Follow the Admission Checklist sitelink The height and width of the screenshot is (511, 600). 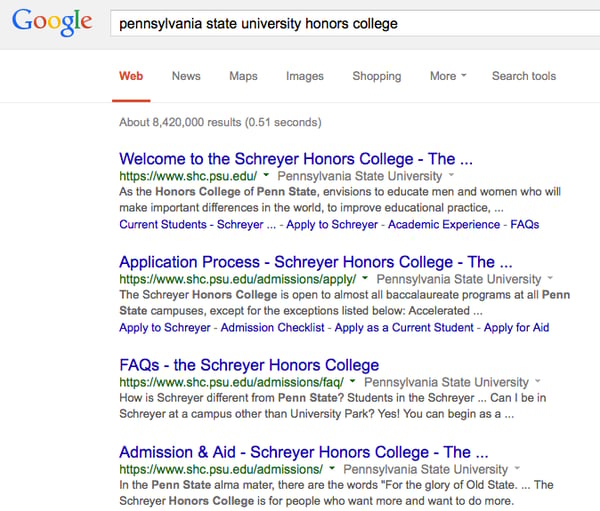272,328
